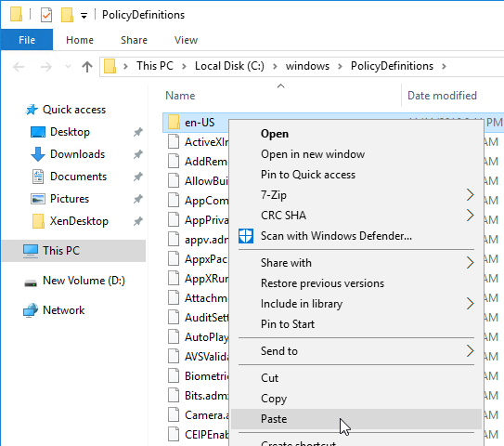Click the pin icon beside XenDesktop

click(x=138, y=221)
